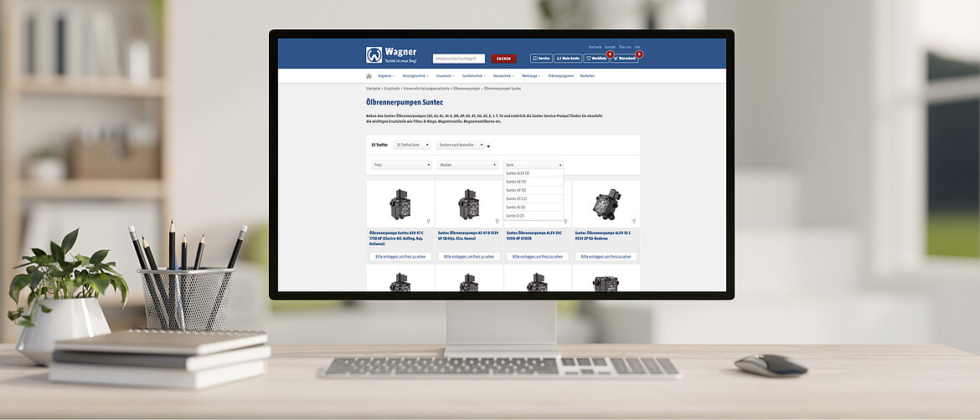
Task: Open Mein Konto account button
Action: (x=568, y=59)
